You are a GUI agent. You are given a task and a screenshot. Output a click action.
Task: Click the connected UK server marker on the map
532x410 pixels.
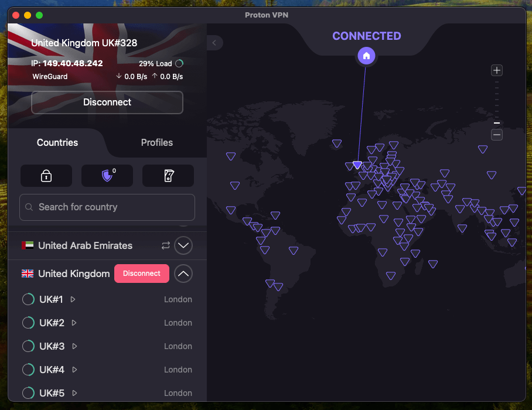click(x=357, y=165)
